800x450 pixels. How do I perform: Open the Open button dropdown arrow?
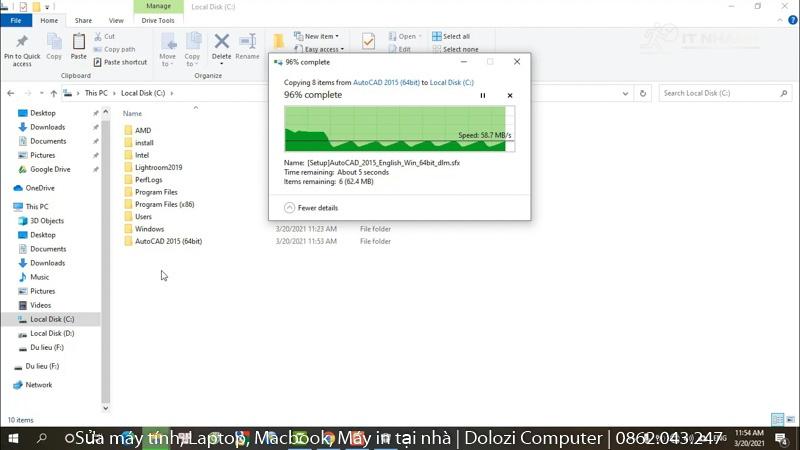point(420,37)
